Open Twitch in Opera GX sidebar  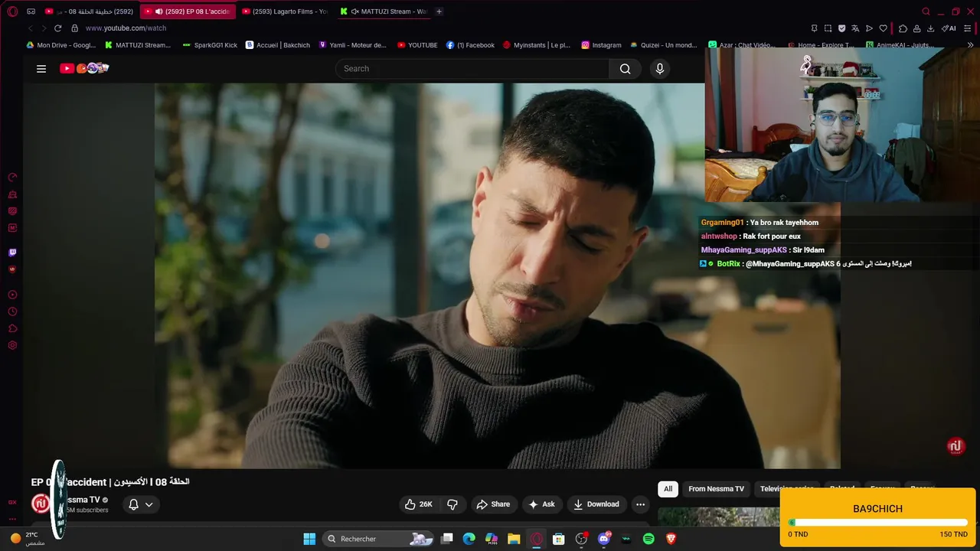point(12,253)
